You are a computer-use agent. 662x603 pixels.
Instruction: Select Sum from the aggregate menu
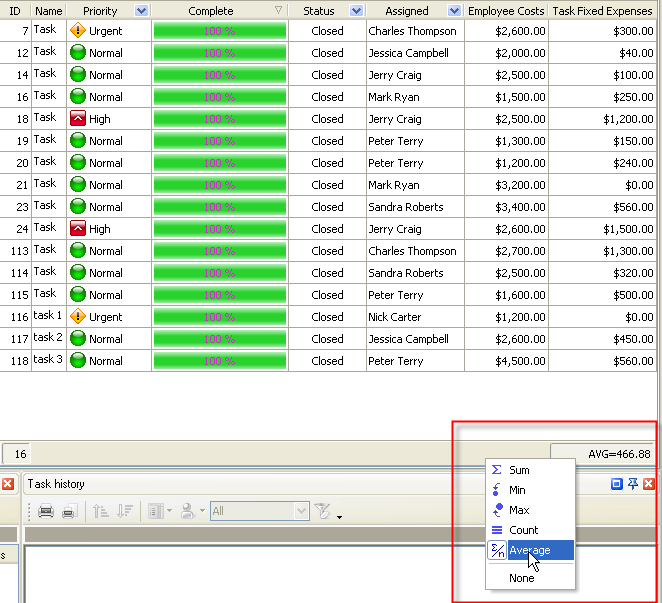pyautogui.click(x=519, y=470)
